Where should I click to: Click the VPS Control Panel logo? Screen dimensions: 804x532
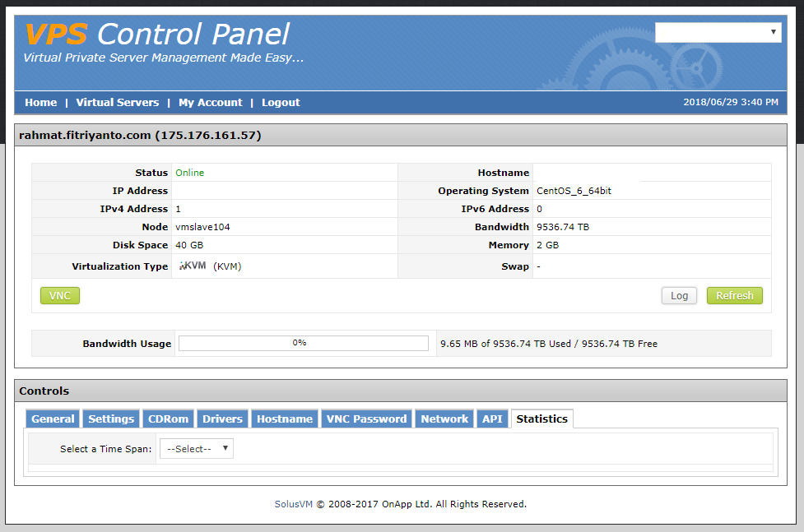click(x=157, y=35)
